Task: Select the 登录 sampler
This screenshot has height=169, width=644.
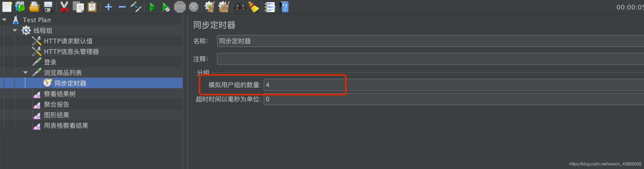Action: [50, 62]
